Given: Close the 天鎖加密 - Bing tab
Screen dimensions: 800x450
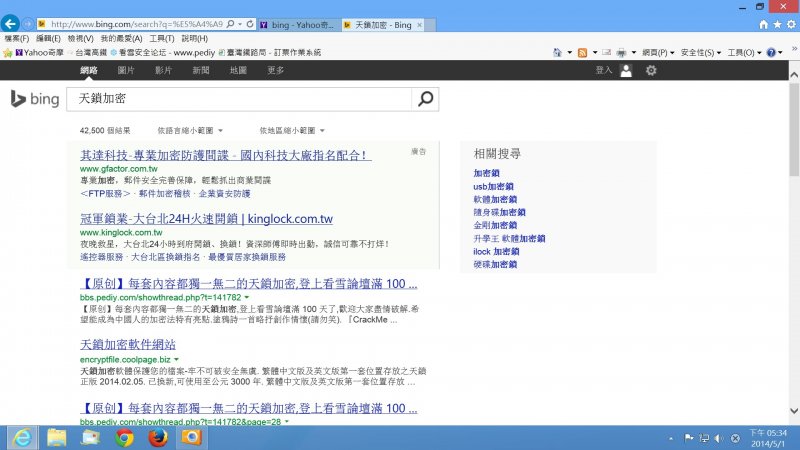Looking at the screenshot, I should click(x=419, y=24).
